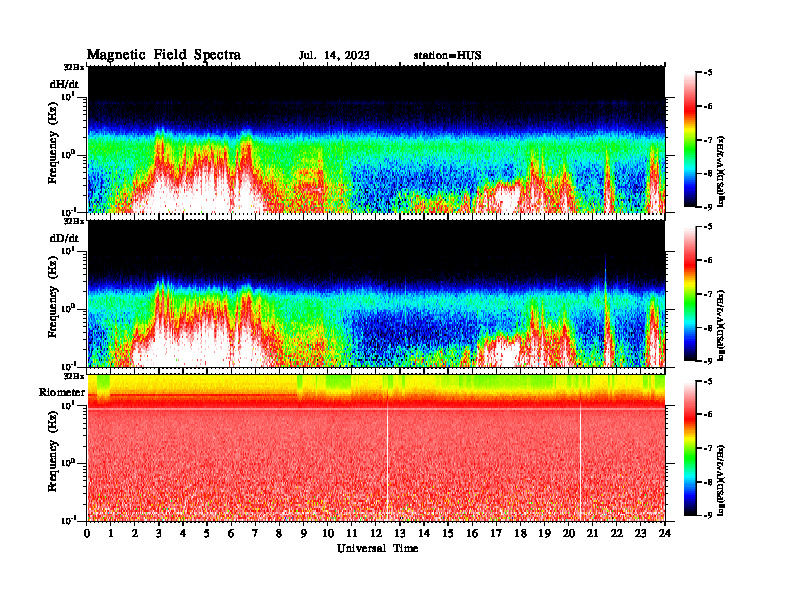Select the "2" hour tick label
Viewport: 792px width, 612px height.
click(x=135, y=533)
